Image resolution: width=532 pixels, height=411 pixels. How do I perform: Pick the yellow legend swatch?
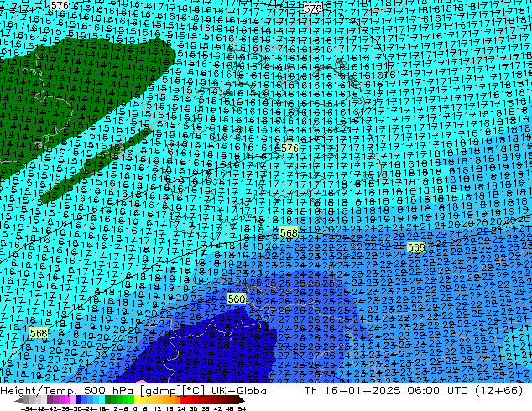(x=137, y=400)
